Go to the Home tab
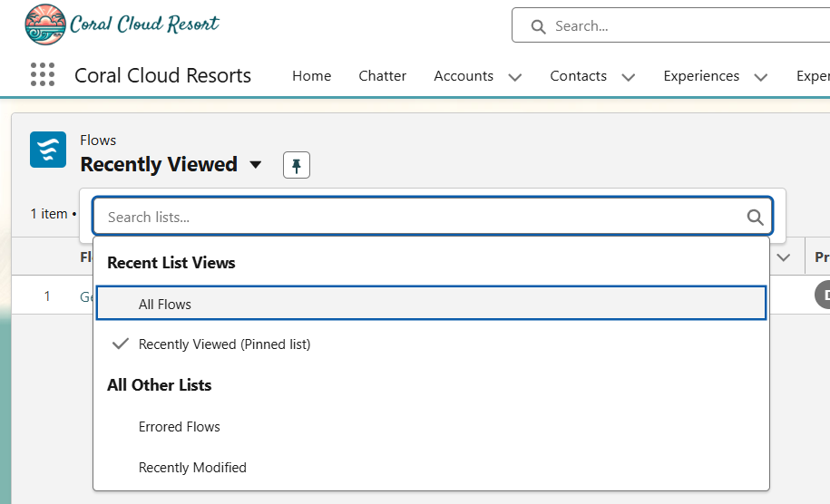This screenshot has height=504, width=830. 311,76
